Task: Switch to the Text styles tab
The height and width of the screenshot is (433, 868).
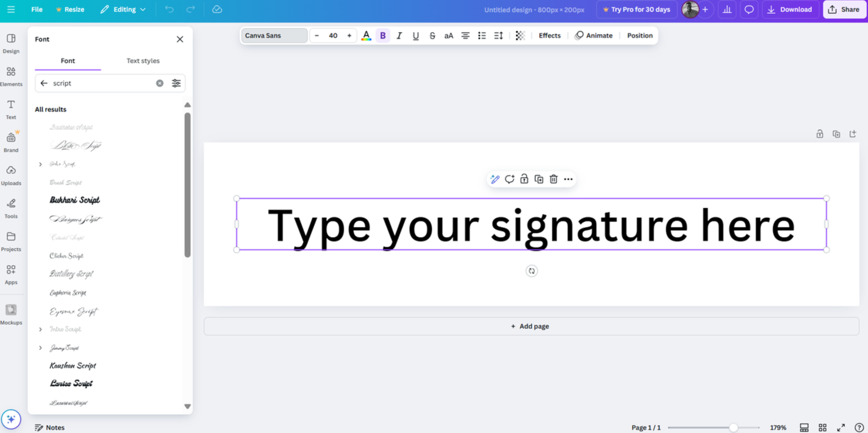Action: coord(143,61)
